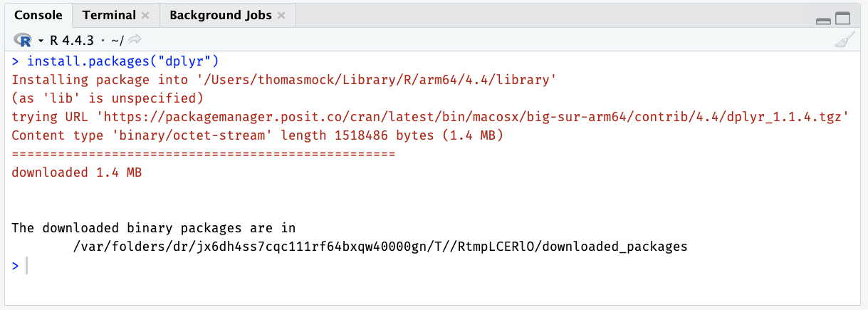This screenshot has height=310, width=868.
Task: Close the Background Jobs tab
Action: (281, 15)
